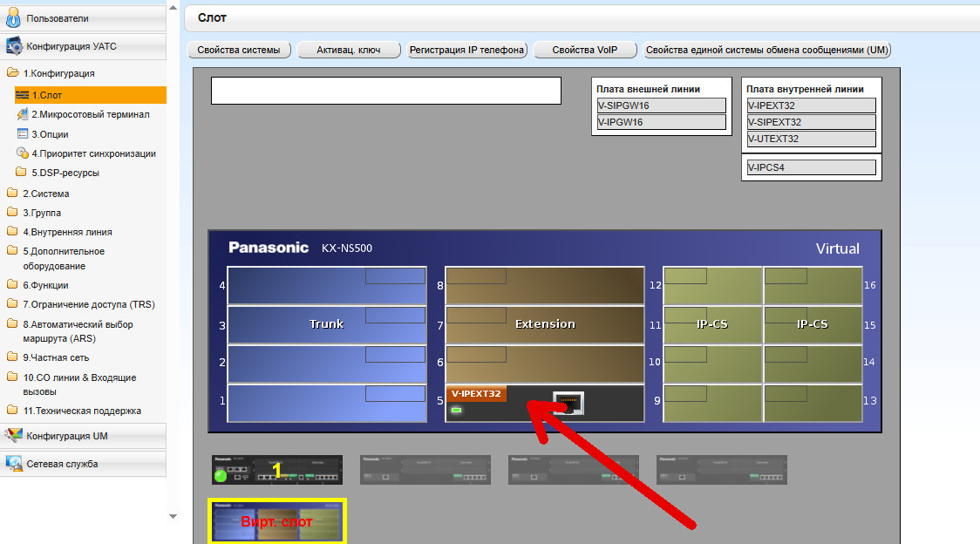This screenshot has width=980, height=544.
Task: Click empty Trunk slot 2
Action: click(327, 364)
